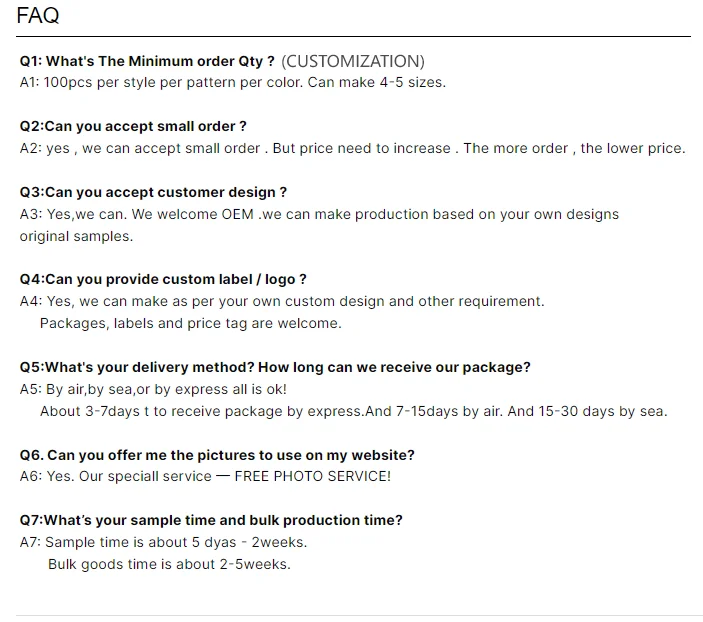Click the "original samples." text line

(76, 236)
